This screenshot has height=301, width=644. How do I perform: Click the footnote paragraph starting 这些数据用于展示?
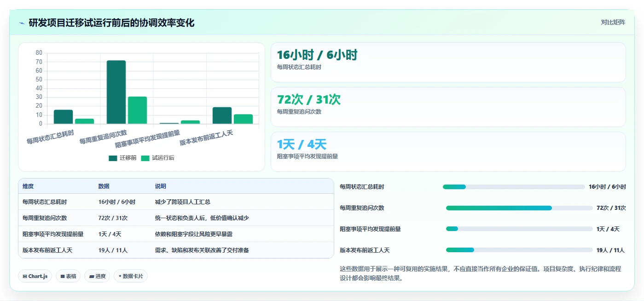tap(480, 273)
